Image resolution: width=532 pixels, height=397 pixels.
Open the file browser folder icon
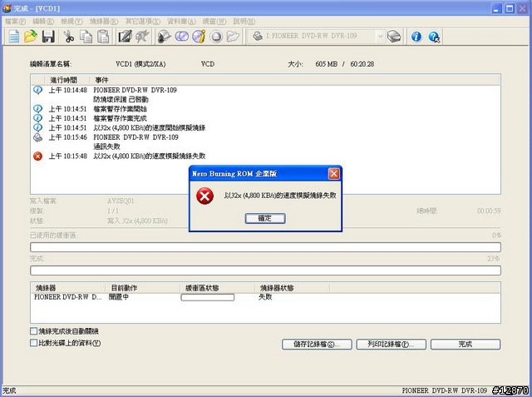tap(233, 37)
